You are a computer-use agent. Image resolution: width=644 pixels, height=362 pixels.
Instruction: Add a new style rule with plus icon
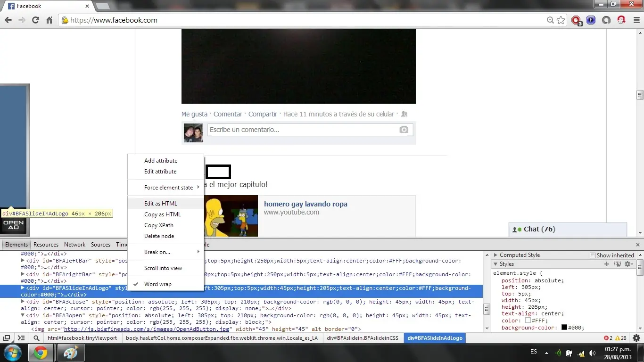pyautogui.click(x=607, y=264)
